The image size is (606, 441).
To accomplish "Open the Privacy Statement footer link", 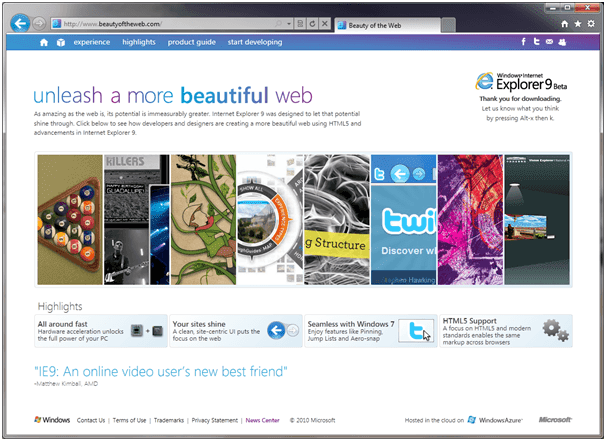I will pos(215,420).
